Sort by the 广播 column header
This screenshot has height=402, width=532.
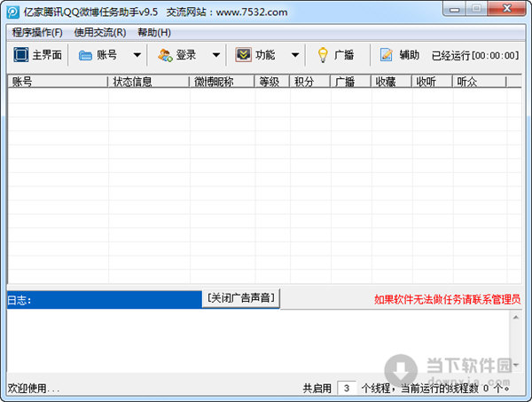pos(350,82)
